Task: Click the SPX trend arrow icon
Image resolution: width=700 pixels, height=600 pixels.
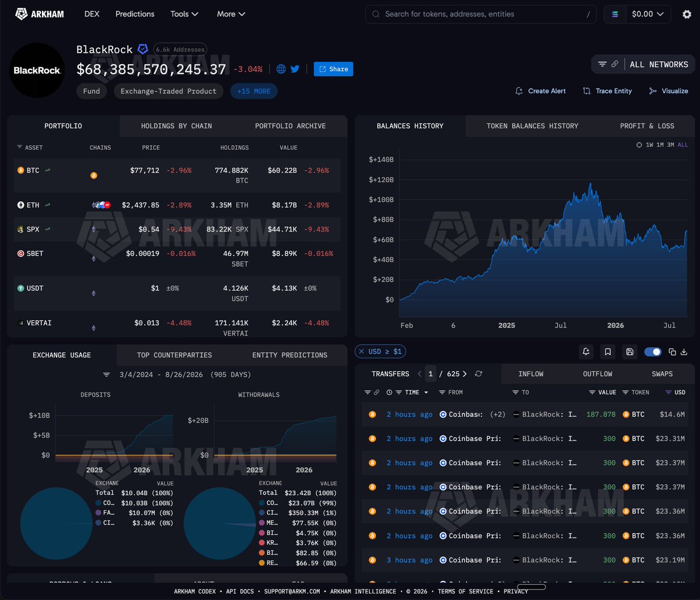Action: click(x=47, y=229)
